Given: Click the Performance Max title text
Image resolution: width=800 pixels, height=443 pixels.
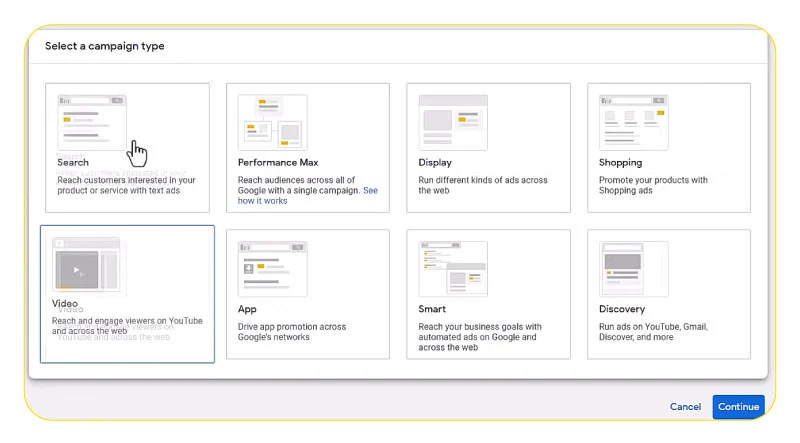Looking at the screenshot, I should coord(278,162).
